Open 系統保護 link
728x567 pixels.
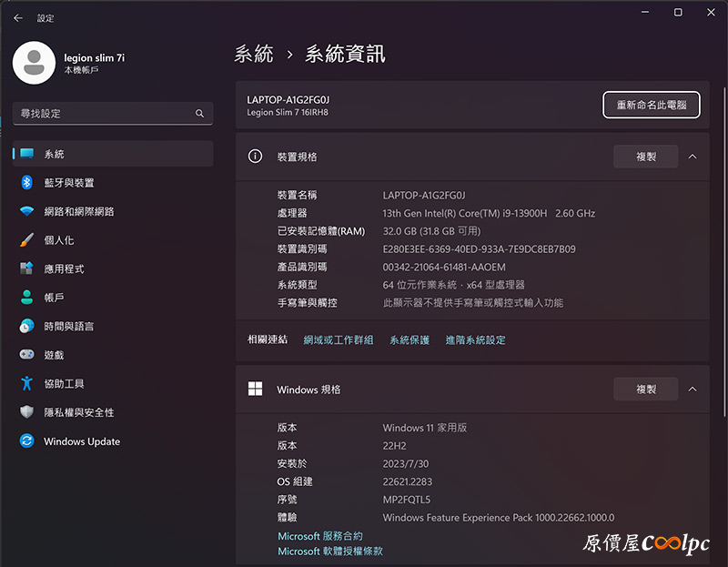tap(409, 339)
